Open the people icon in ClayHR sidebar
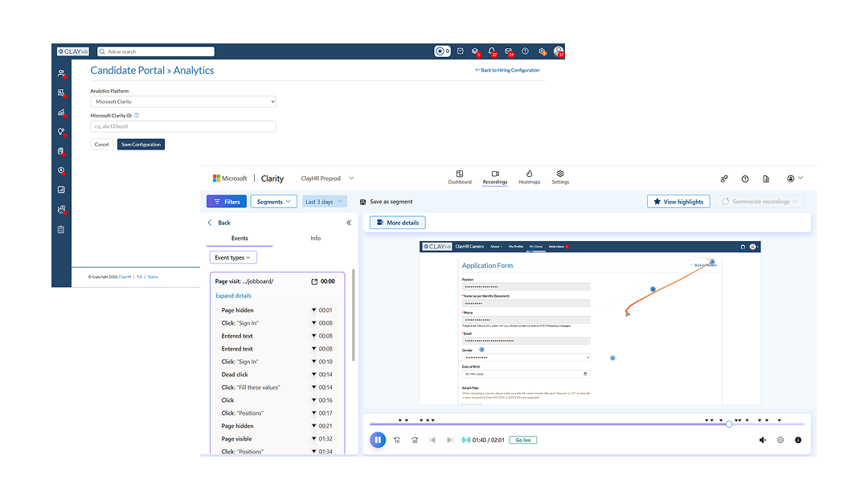Viewport: 868px width, 500px height. 61,73
